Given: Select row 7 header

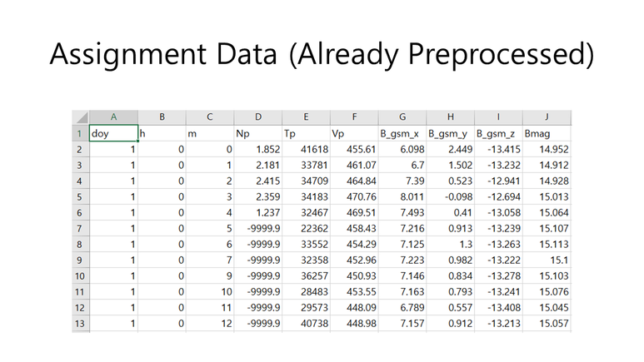Looking at the screenshot, I should coord(80,229).
